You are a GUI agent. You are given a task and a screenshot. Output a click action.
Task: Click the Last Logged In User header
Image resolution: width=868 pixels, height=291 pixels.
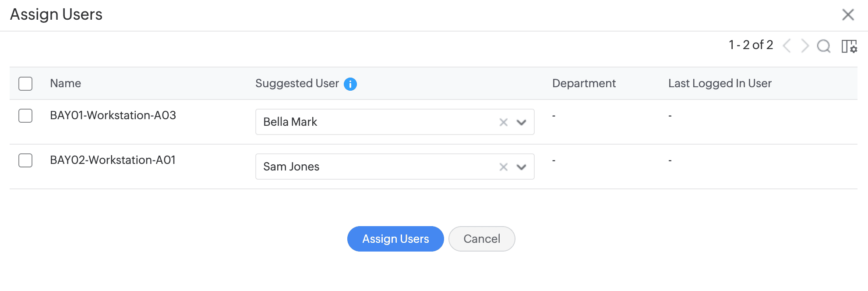point(720,83)
